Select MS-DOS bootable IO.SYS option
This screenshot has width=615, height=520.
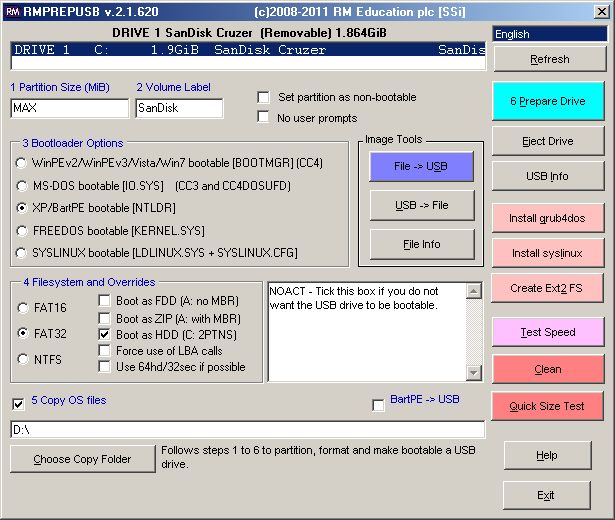[22, 186]
